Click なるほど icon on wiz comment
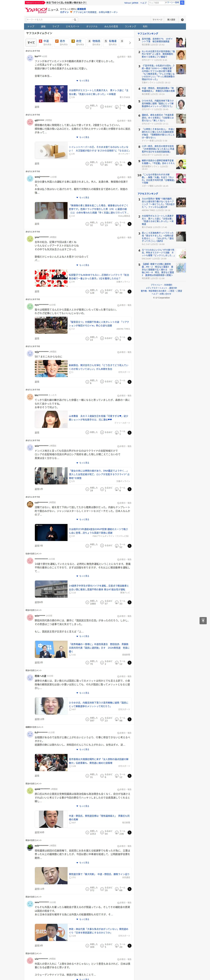The image size is (210, 980). tap(102, 489)
